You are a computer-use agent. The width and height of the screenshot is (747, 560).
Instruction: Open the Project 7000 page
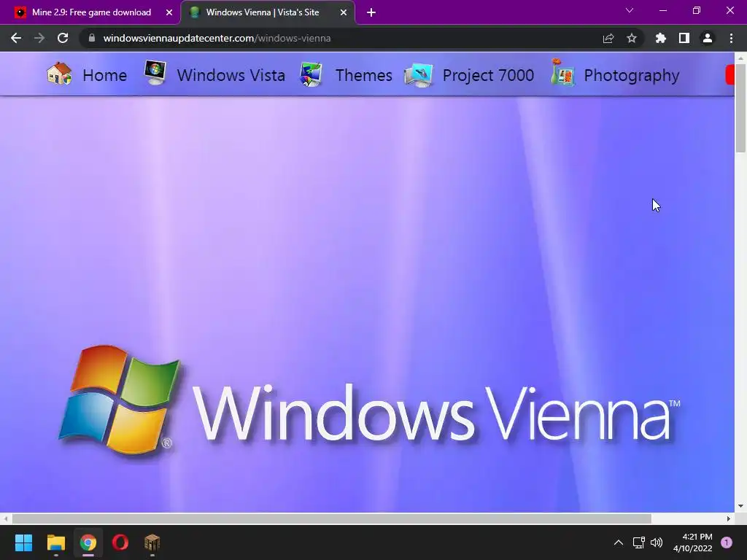pos(488,75)
